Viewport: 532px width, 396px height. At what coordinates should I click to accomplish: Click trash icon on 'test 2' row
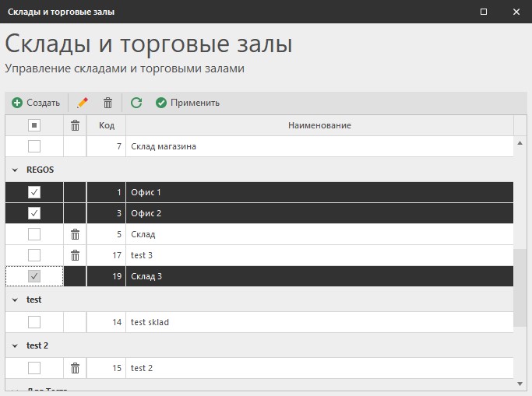coord(75,368)
